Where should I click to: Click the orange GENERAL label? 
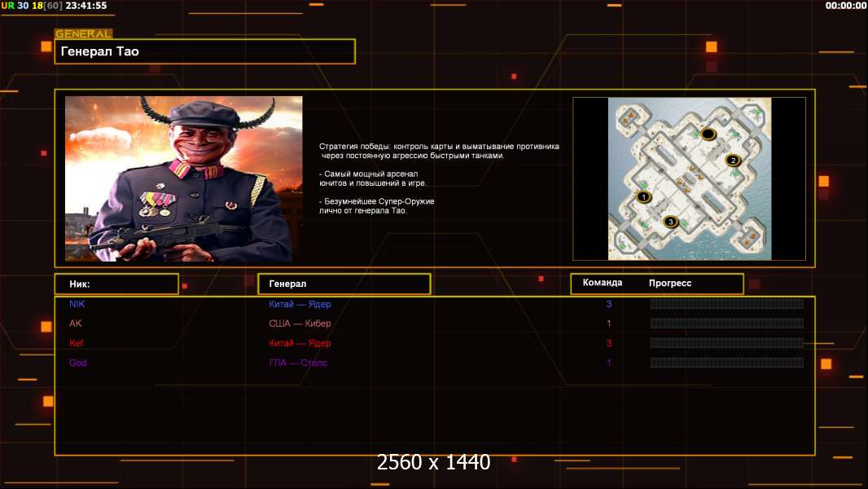(84, 33)
